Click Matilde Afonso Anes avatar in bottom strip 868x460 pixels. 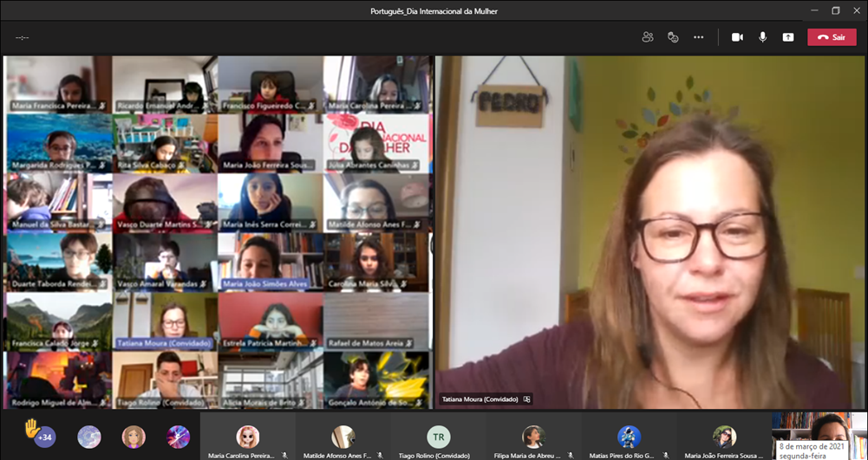(x=343, y=436)
